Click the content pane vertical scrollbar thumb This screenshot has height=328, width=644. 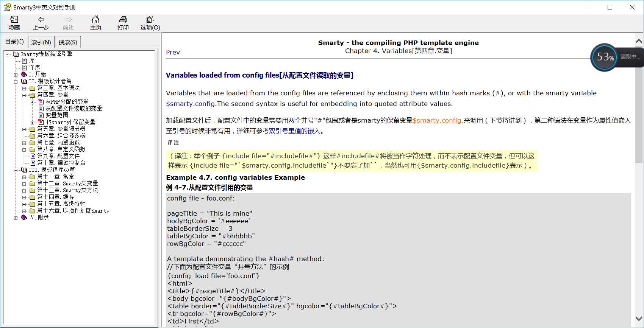[x=639, y=104]
